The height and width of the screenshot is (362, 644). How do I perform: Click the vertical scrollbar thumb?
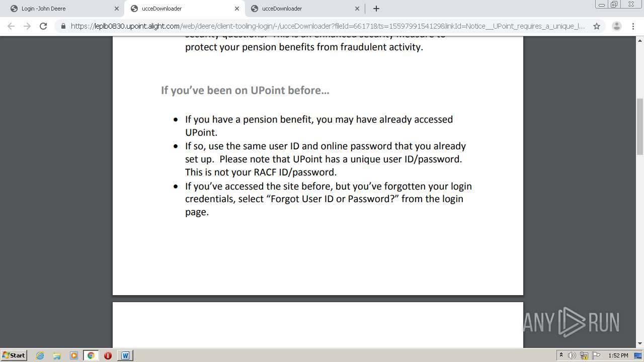[x=640, y=126]
